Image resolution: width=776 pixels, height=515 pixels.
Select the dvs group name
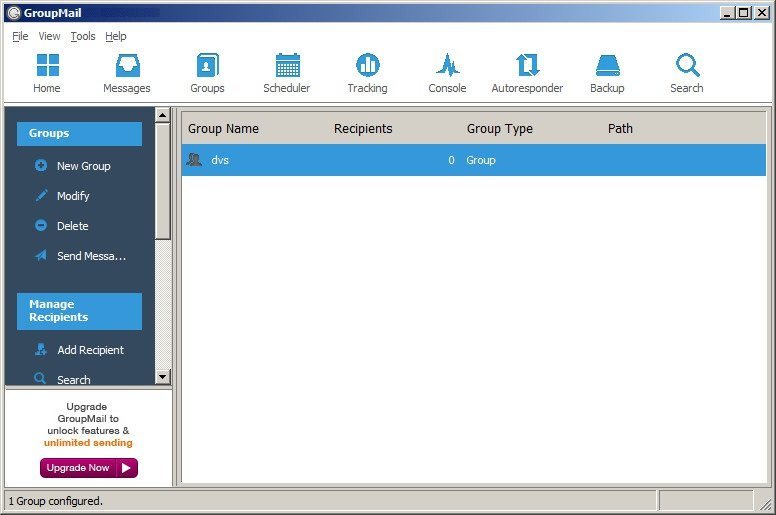pos(220,160)
